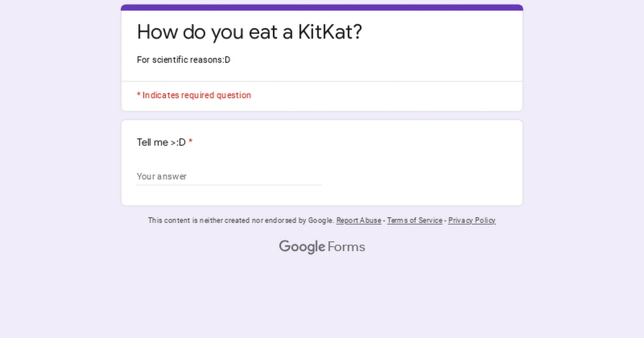Click the form title 'How do you eat a KitKat?'
Viewport: 644px width, 338px height.
click(250, 32)
